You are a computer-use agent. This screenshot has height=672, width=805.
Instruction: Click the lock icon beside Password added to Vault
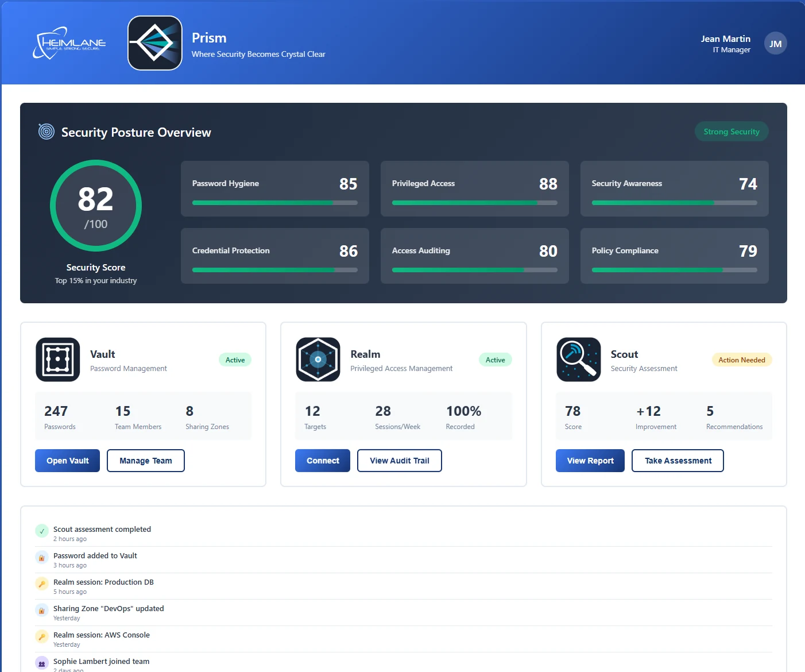click(x=42, y=557)
